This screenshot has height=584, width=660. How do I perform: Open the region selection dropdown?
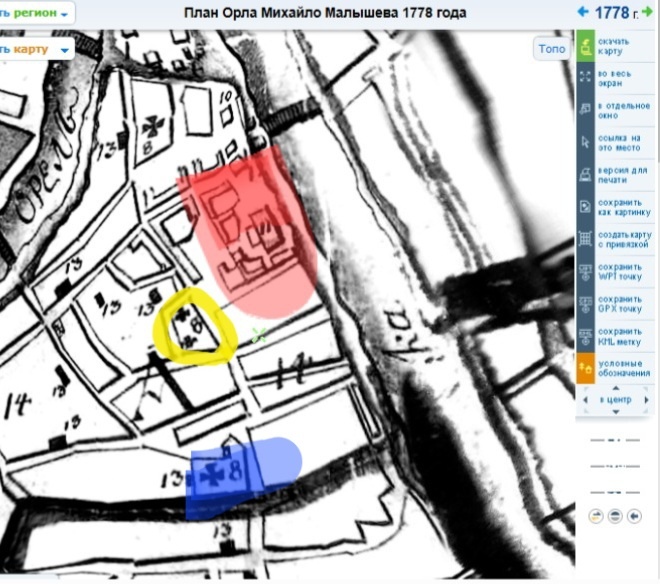tap(36, 13)
